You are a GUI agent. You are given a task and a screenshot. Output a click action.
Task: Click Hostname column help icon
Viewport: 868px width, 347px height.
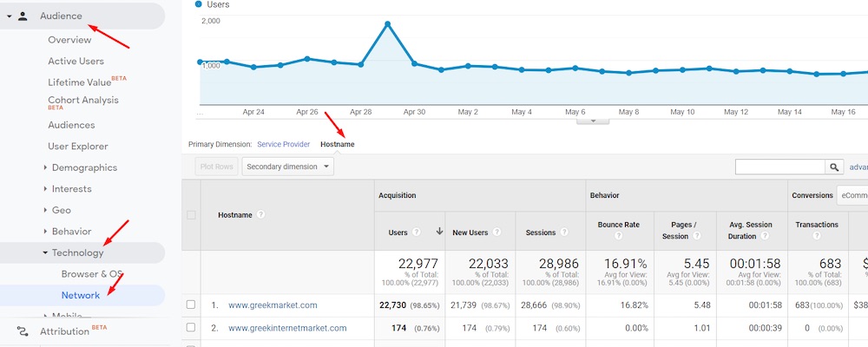(x=260, y=214)
